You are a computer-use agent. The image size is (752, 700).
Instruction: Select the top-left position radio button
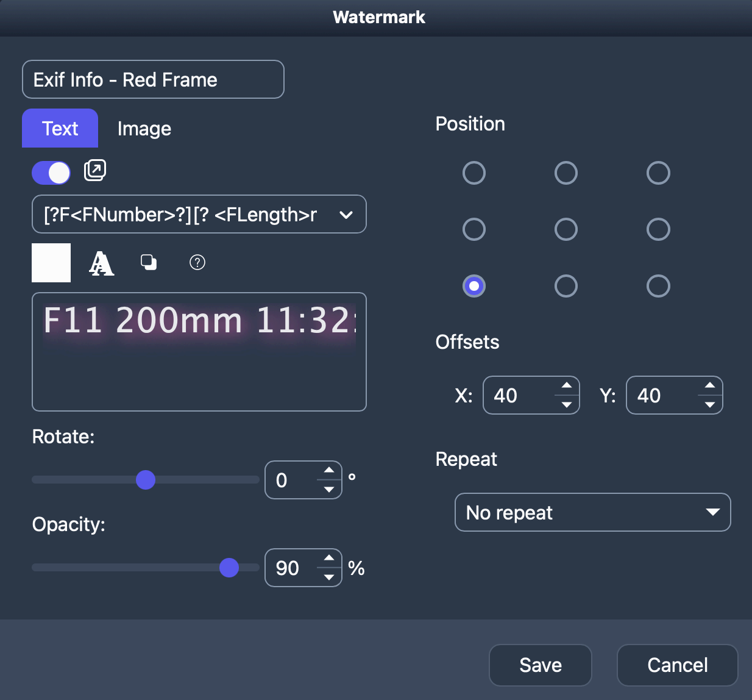pyautogui.click(x=474, y=173)
